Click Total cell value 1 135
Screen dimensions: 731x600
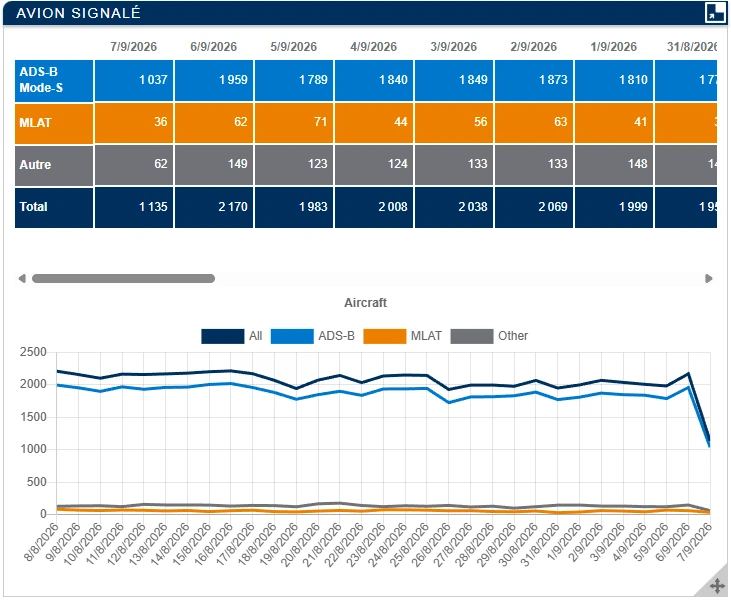pos(134,207)
